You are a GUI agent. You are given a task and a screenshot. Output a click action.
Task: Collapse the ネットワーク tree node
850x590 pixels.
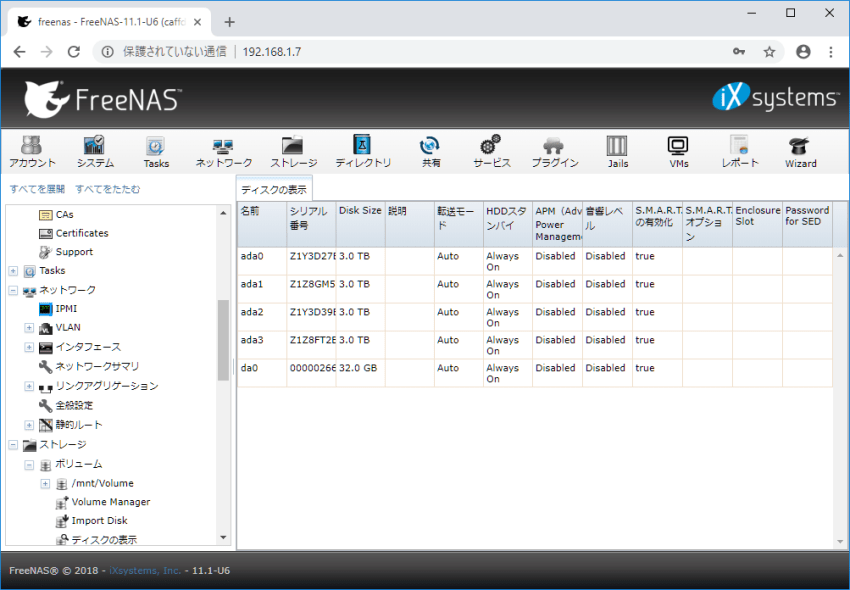(x=14, y=290)
